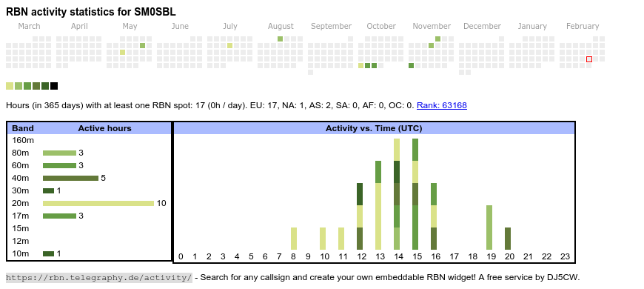Click the 40m active hours bar
The height and width of the screenshot is (289, 644).
(x=70, y=178)
